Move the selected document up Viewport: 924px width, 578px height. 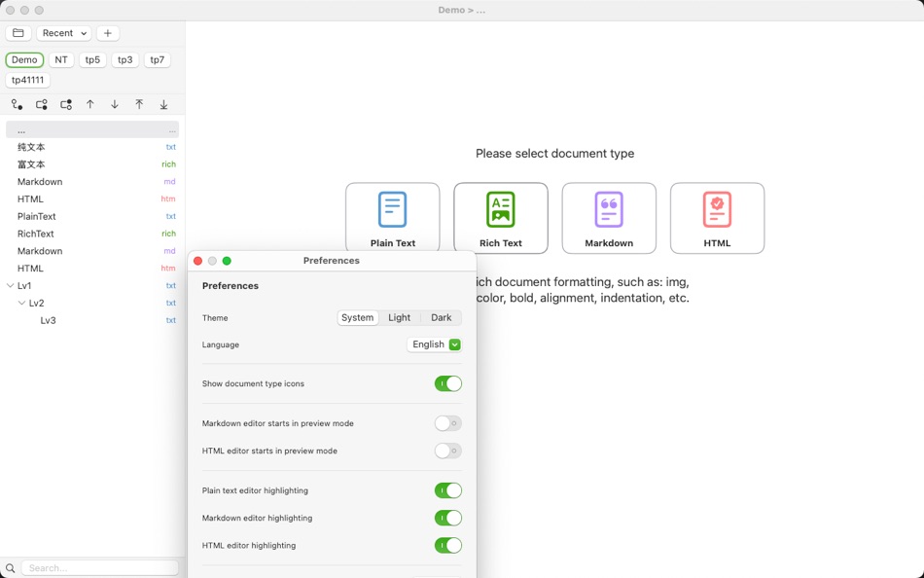89,104
